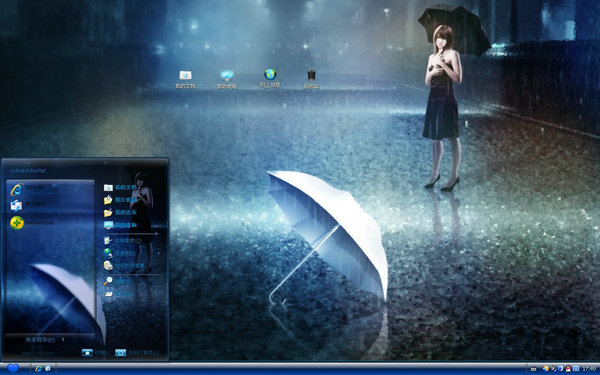Click the Log Off button in the start menu

(x=96, y=353)
